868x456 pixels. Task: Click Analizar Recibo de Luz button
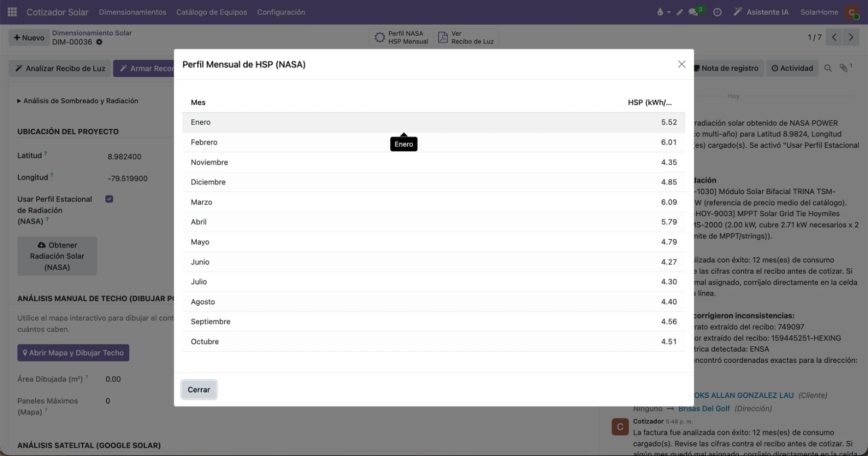pos(60,68)
